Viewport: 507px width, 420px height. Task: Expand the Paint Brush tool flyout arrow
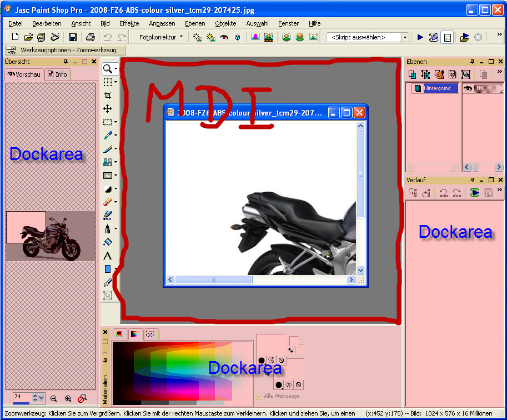[116, 149]
